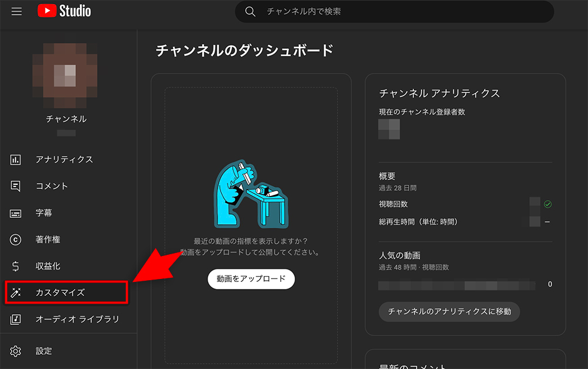Image resolution: width=588 pixels, height=369 pixels.
Task: Click the blurred subscriber count value
Action: tap(389, 129)
